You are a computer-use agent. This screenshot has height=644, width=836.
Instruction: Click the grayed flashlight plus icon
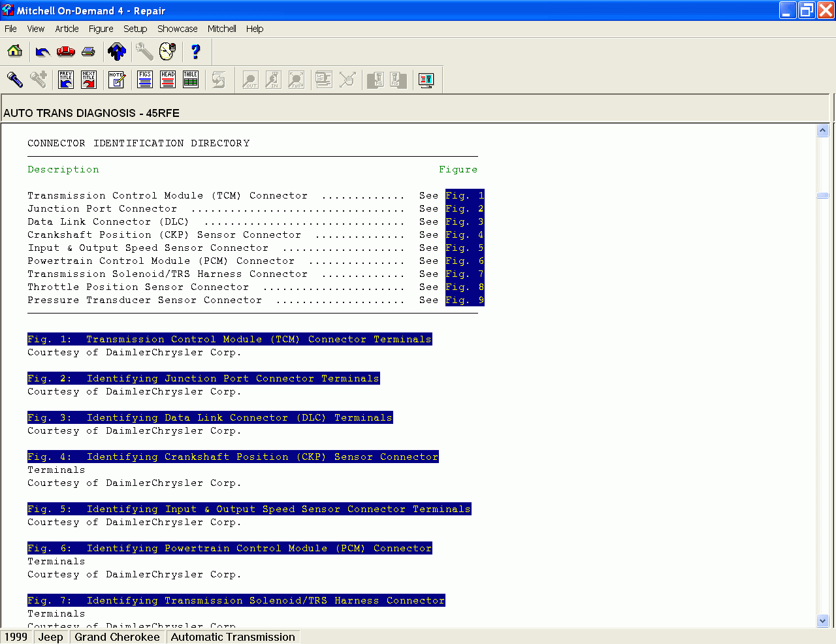(39, 80)
